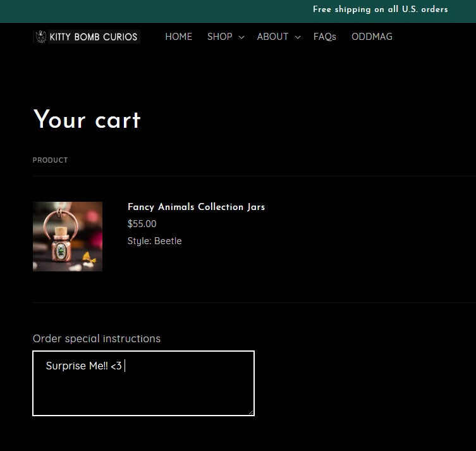Screen dimensions: 476x451
Task: Click the PRODUCT column header
Action: pyautogui.click(x=50, y=160)
